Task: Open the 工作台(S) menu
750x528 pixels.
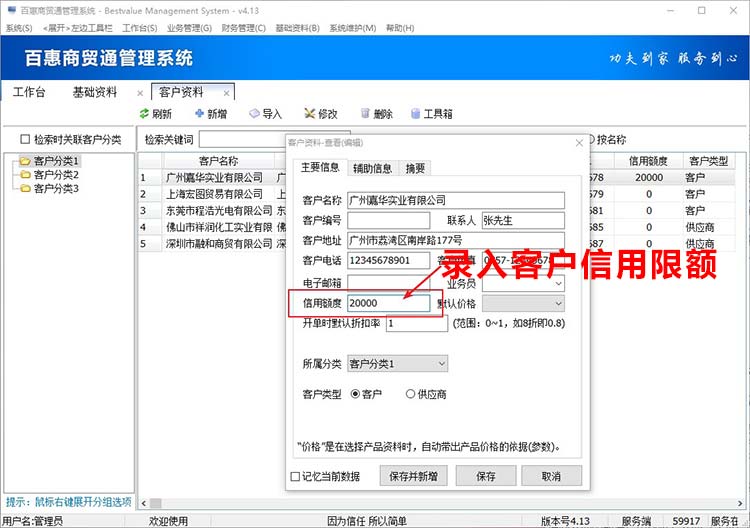Action: tap(140, 28)
